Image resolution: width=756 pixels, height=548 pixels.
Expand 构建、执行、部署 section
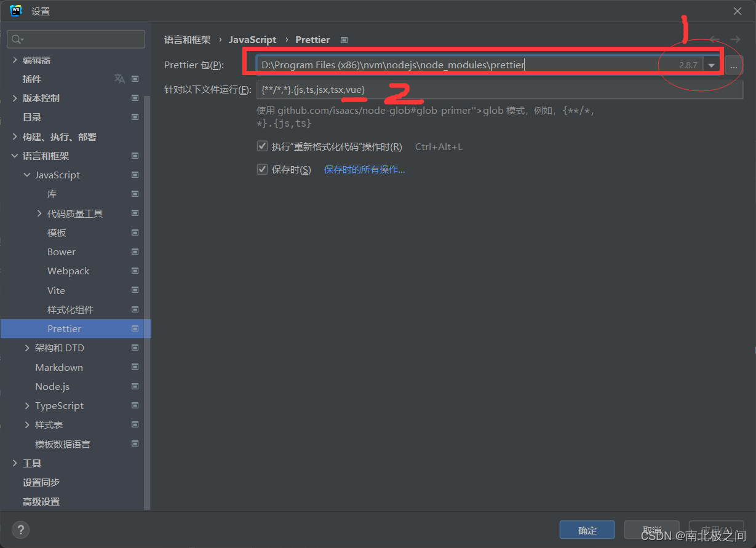15,137
